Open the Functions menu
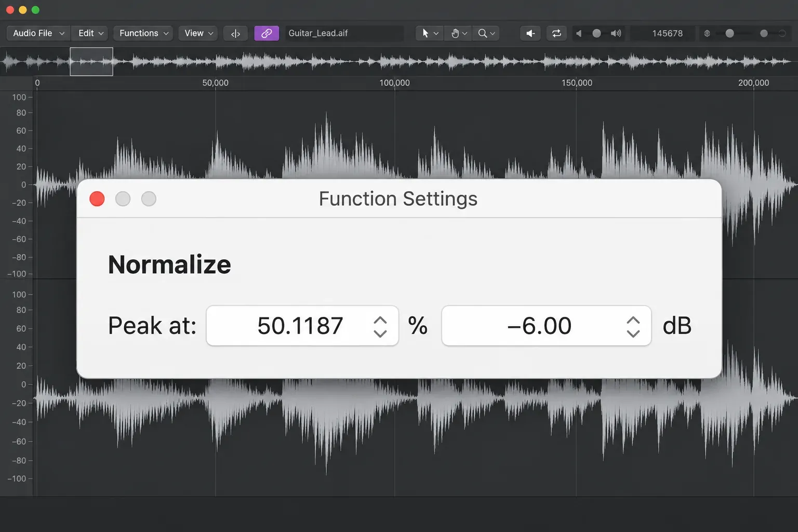 143,33
